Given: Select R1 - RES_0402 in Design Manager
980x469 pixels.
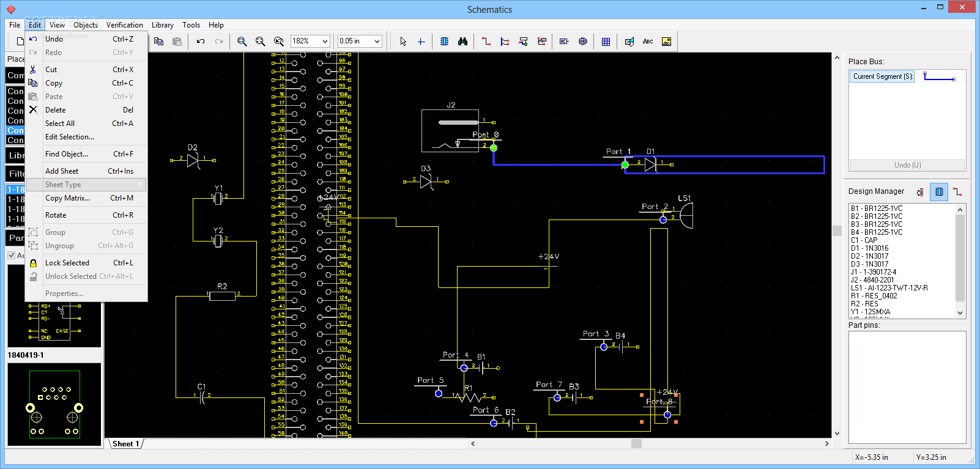Looking at the screenshot, I should pyautogui.click(x=874, y=296).
